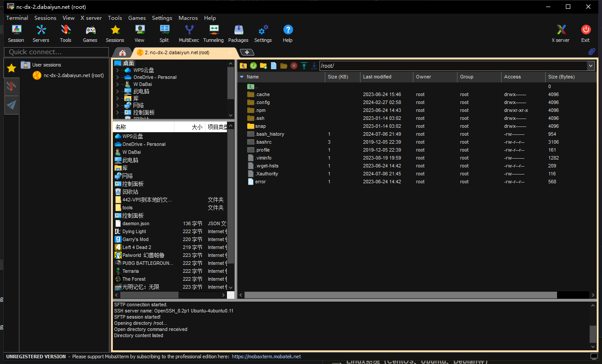The width and height of the screenshot is (602, 364).
Task: Open the remote path dropdown arrow
Action: [x=591, y=66]
